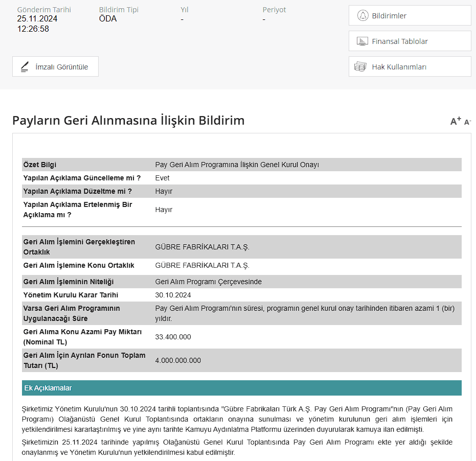The height and width of the screenshot is (461, 476).
Task: Click the 'Varsa Geri Alım Programının Uygulanacağı Süre' label
Action: (x=72, y=313)
